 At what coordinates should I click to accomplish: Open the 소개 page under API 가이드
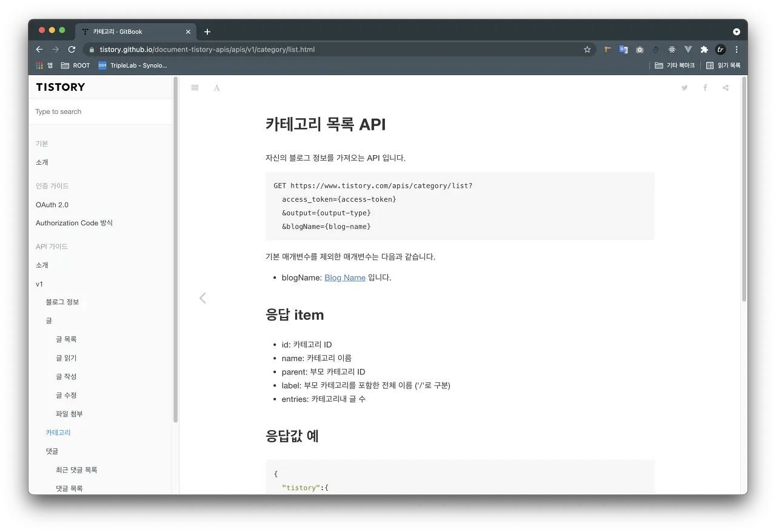[x=42, y=265]
